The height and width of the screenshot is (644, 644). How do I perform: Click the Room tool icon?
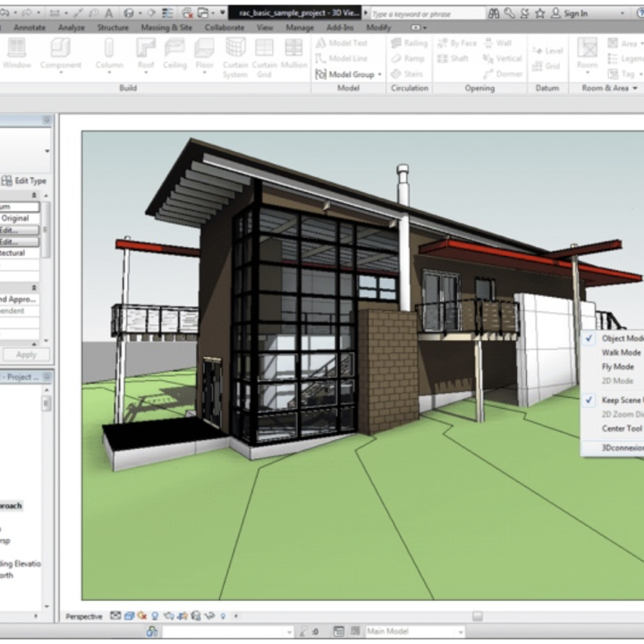click(x=587, y=52)
